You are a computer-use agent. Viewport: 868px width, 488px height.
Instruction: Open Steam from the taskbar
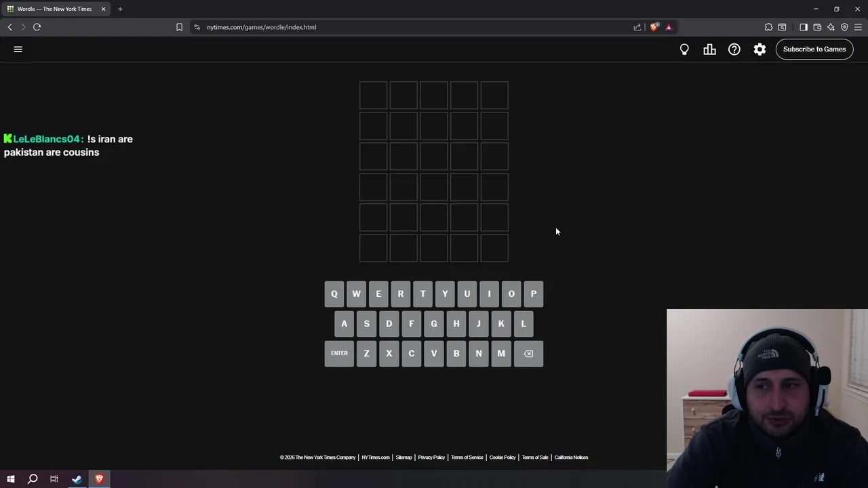click(77, 479)
